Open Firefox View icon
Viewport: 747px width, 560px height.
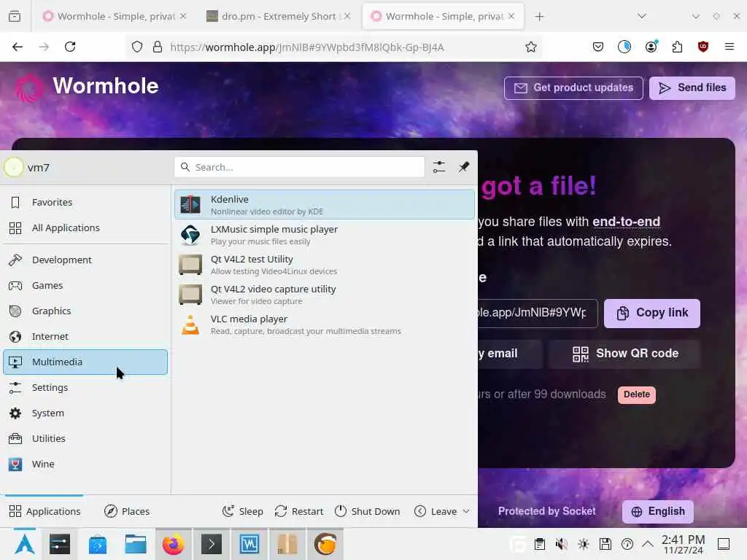(x=15, y=17)
